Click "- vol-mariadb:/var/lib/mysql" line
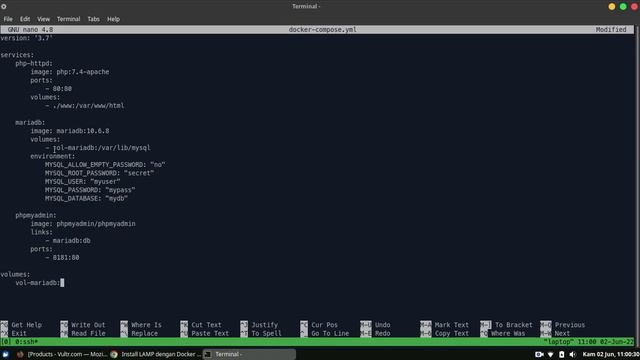Image resolution: width=640 pixels, height=360 pixels. pyautogui.click(x=98, y=148)
